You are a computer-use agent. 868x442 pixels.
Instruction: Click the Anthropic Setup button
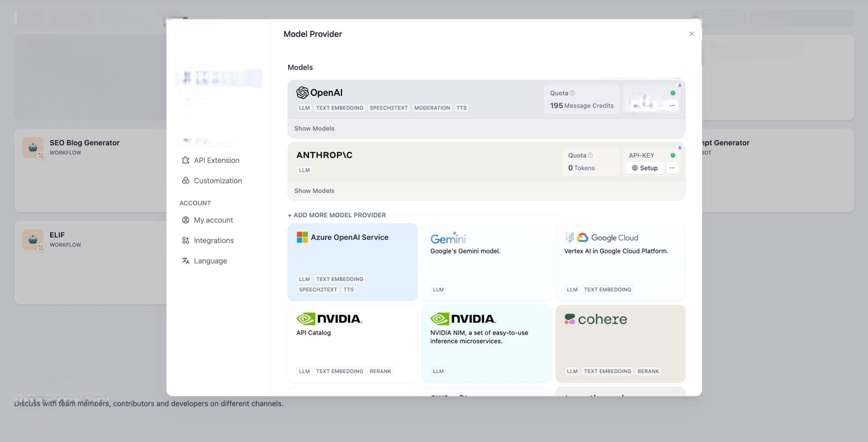[645, 168]
